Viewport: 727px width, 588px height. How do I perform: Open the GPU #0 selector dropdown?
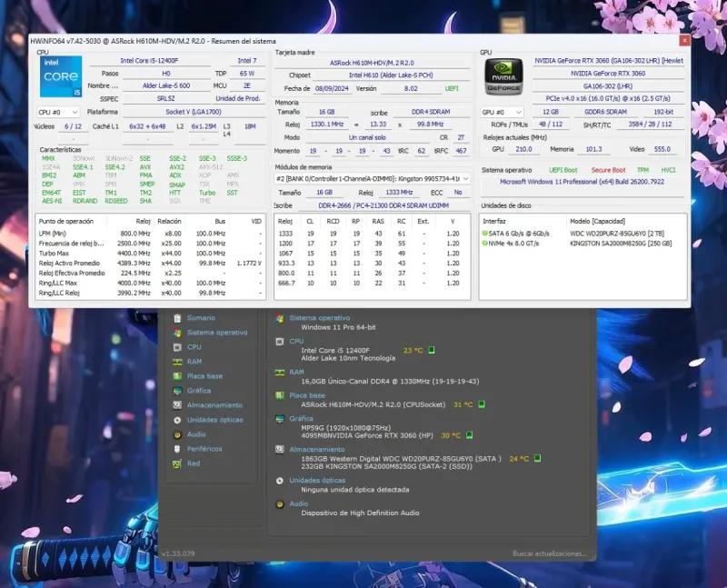point(503,112)
